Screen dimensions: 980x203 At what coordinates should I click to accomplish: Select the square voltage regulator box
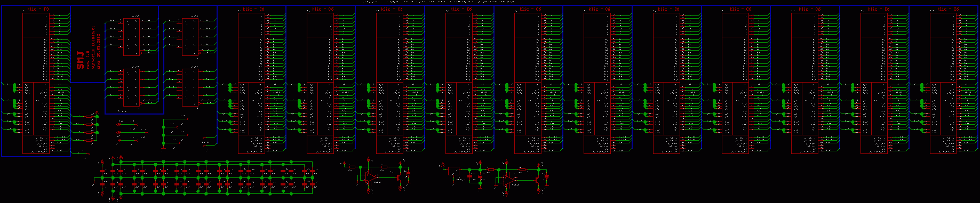pyautogui.click(x=453, y=171)
